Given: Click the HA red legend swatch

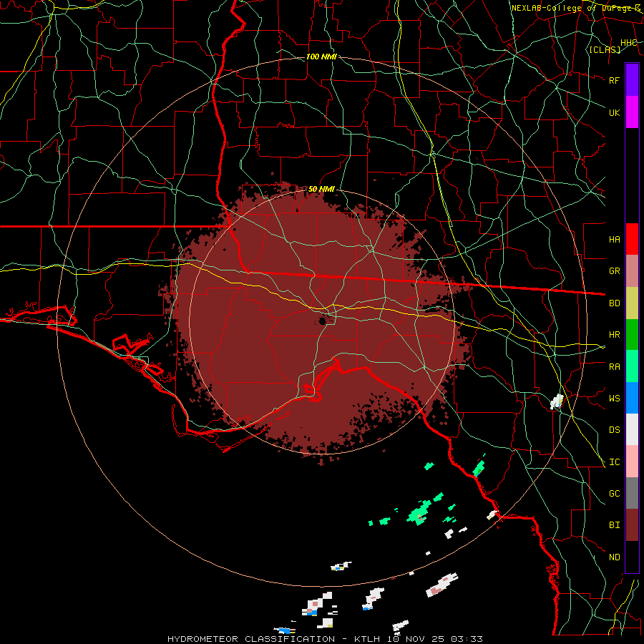Looking at the screenshot, I should pos(632,239).
